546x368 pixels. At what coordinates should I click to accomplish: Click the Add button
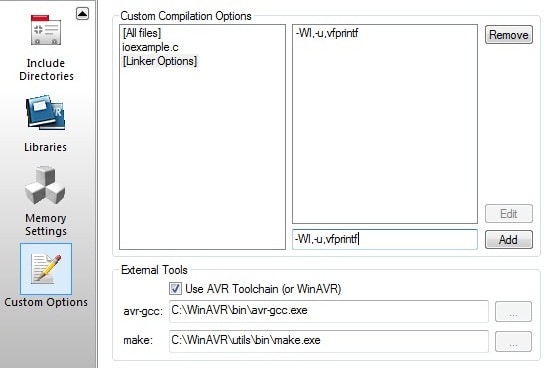509,240
